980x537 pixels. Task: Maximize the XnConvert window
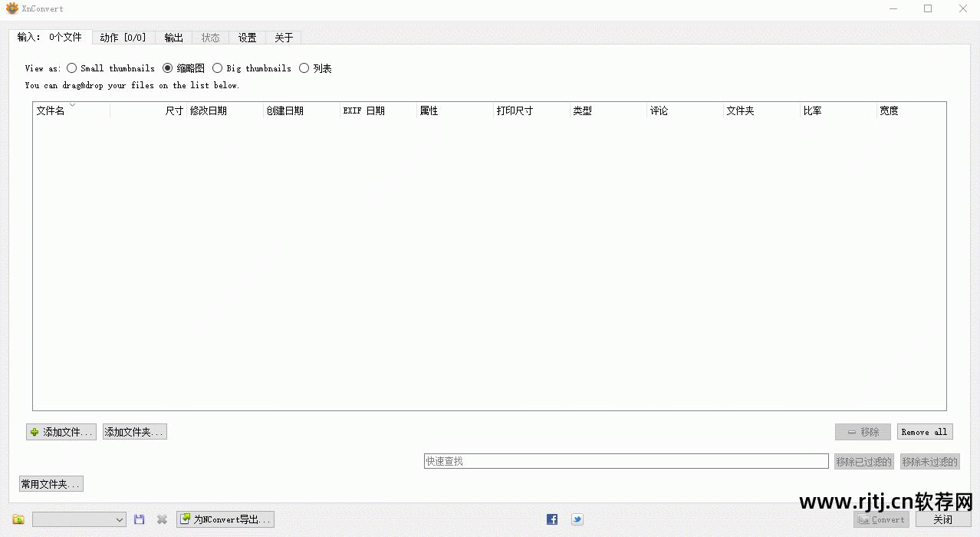click(928, 8)
